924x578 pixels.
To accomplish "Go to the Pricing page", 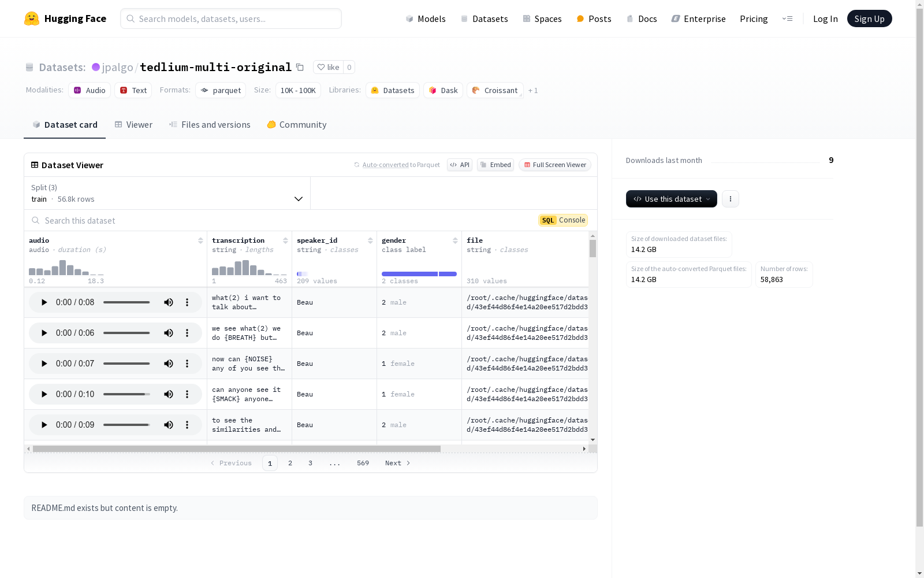I will coord(754,18).
